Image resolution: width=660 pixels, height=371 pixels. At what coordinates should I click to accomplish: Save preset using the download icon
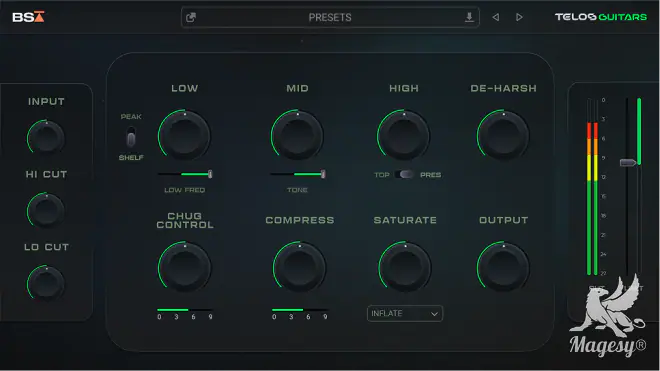[469, 17]
